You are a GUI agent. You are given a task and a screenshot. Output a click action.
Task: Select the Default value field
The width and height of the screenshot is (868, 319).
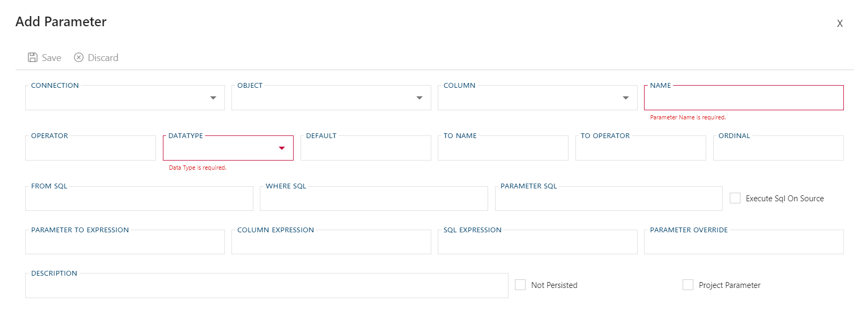[365, 149]
